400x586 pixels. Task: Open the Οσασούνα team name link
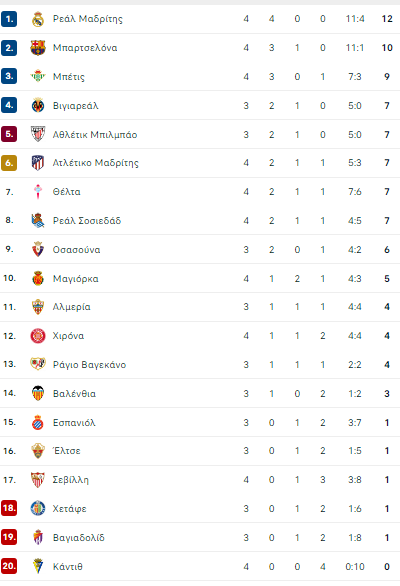click(77, 250)
